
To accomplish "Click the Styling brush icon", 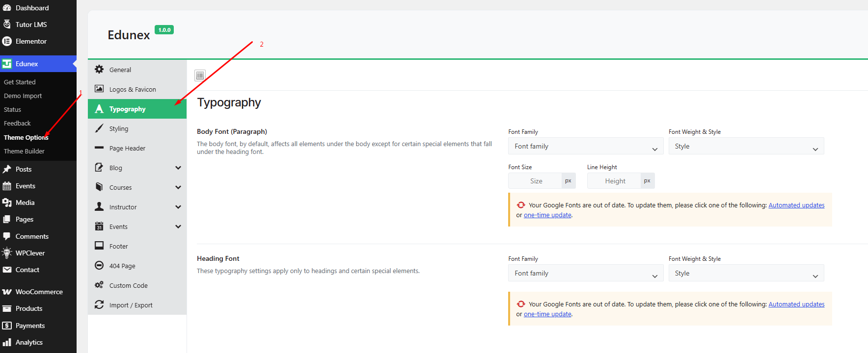I will [x=99, y=128].
